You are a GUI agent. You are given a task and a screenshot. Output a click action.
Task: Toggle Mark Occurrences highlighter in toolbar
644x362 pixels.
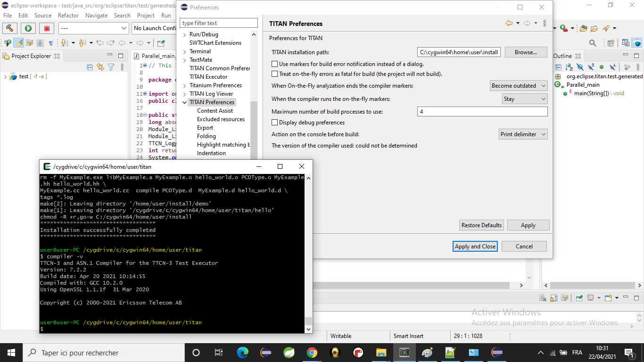click(19, 43)
